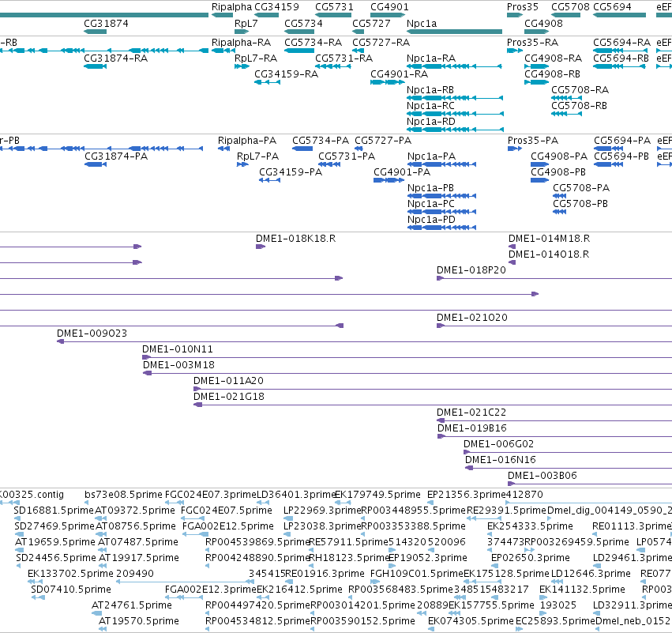Open the RpL7-PA protein label
The width and height of the screenshot is (672, 633).
pyautogui.click(x=258, y=156)
